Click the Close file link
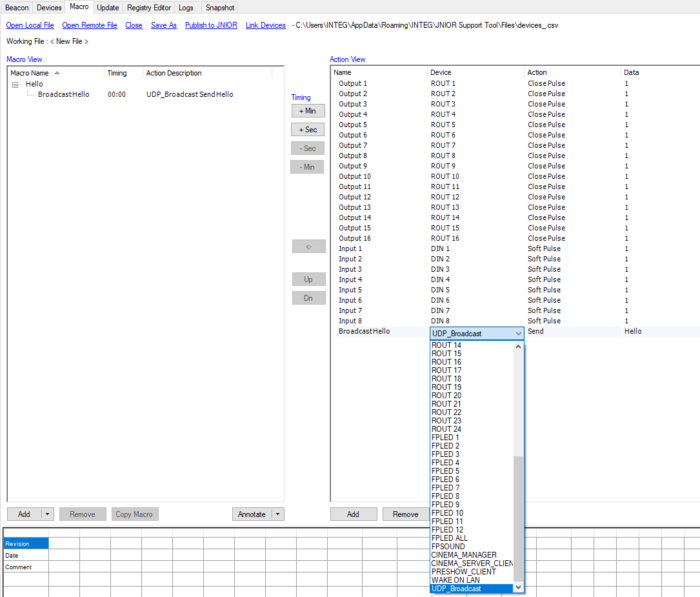 coord(133,25)
